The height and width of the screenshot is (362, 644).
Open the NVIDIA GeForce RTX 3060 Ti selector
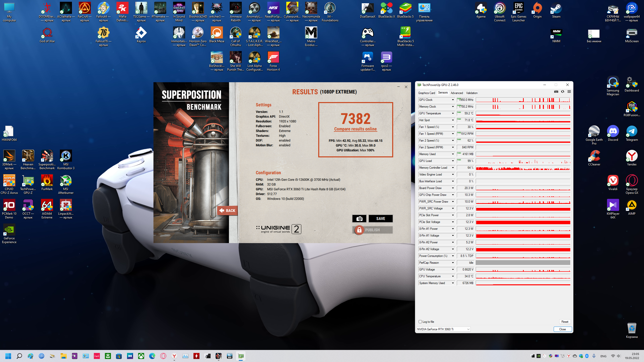443,329
